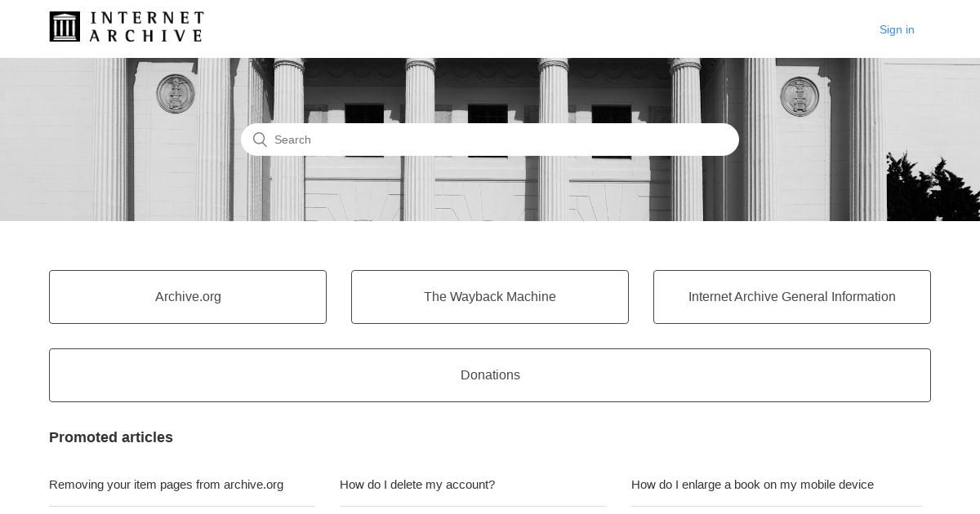Click the Promoted articles heading
This screenshot has width=980, height=514.
111,437
